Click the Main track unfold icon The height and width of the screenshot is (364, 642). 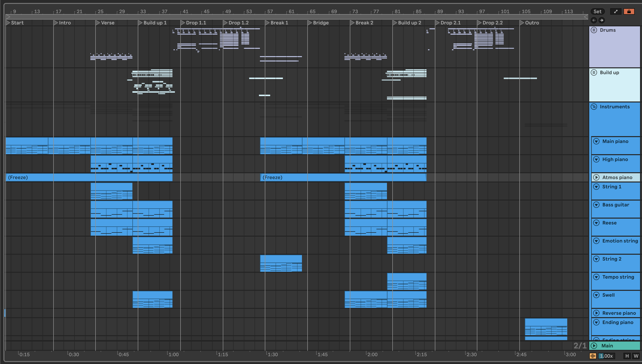[594, 346]
